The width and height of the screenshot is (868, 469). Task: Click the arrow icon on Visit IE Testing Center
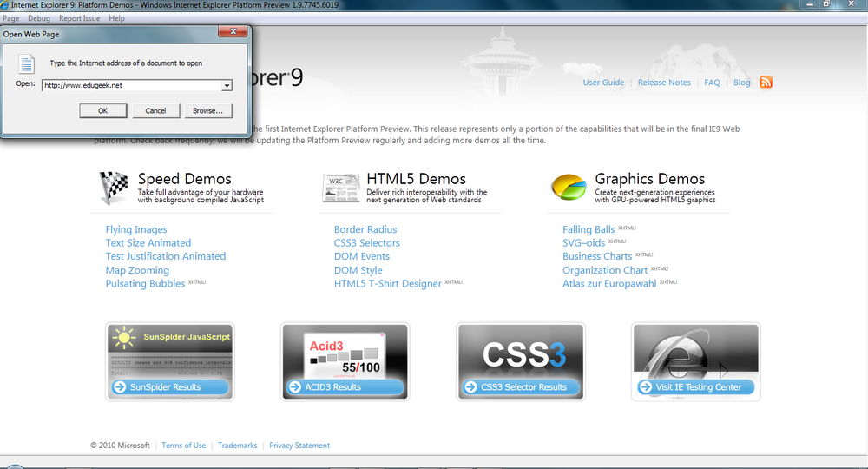(646, 387)
